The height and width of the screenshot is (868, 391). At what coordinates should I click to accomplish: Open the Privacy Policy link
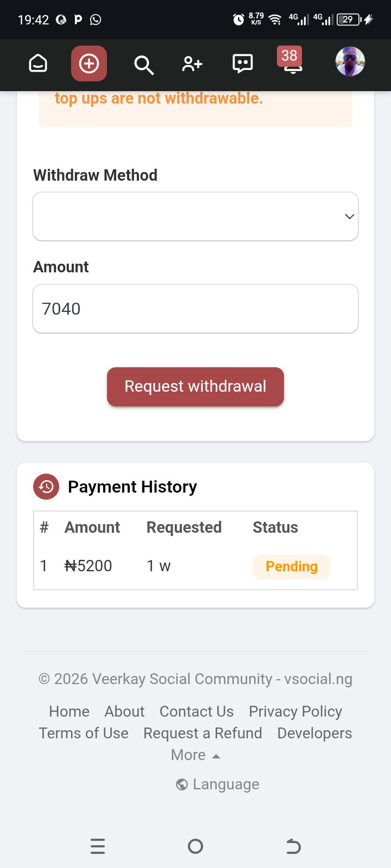(x=295, y=711)
